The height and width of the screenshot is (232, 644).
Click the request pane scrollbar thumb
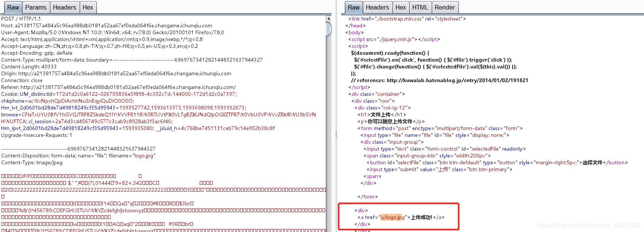click(328, 29)
